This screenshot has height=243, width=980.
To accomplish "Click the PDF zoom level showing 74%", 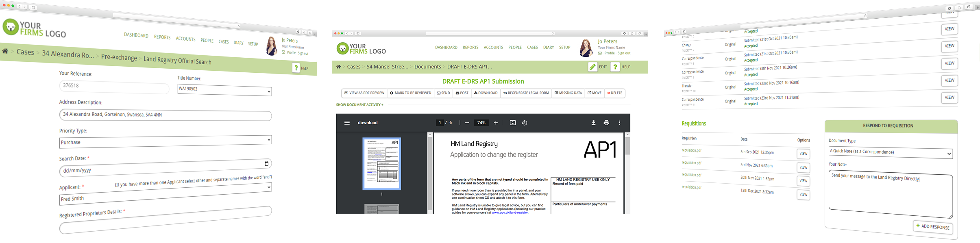I will coord(481,123).
